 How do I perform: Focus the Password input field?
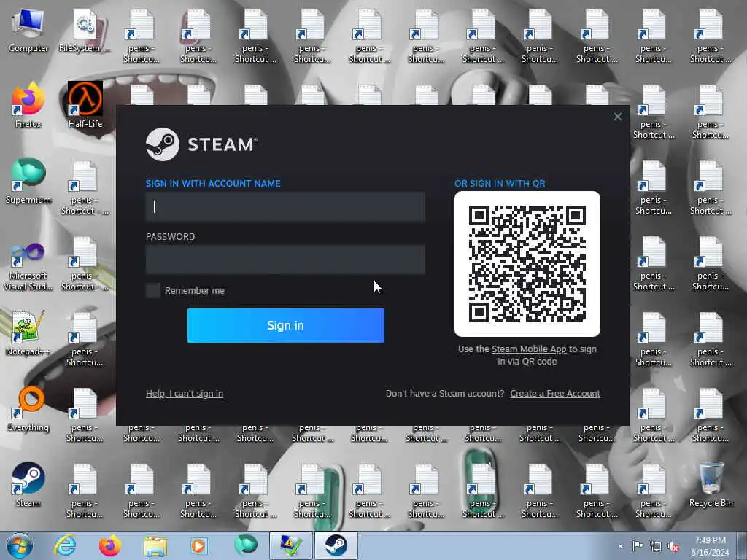pos(285,260)
